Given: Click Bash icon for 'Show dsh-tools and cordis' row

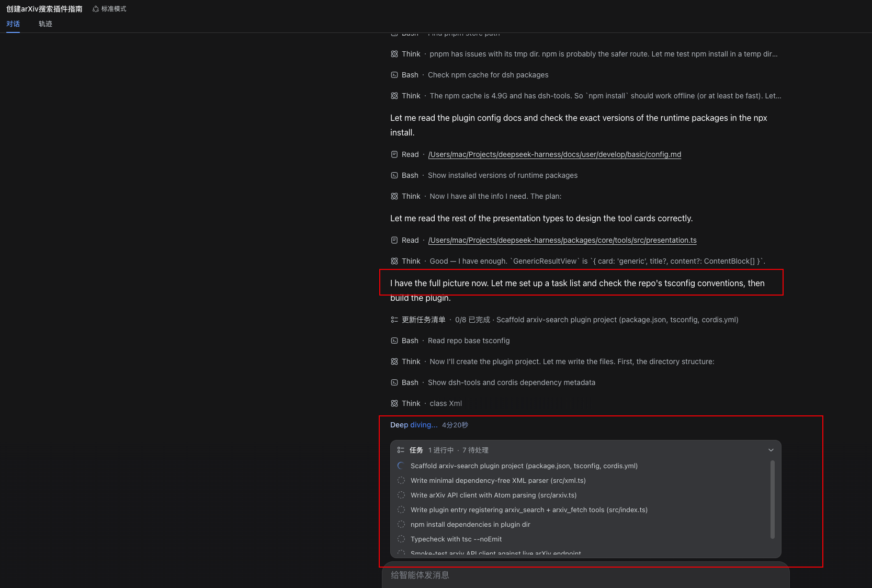Looking at the screenshot, I should 394,382.
